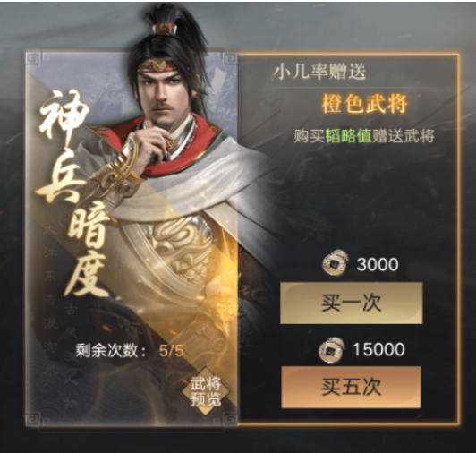Click the 购买韬略值赠送武将 description line
Image resolution: width=476 pixels, height=453 pixels.
click(364, 136)
